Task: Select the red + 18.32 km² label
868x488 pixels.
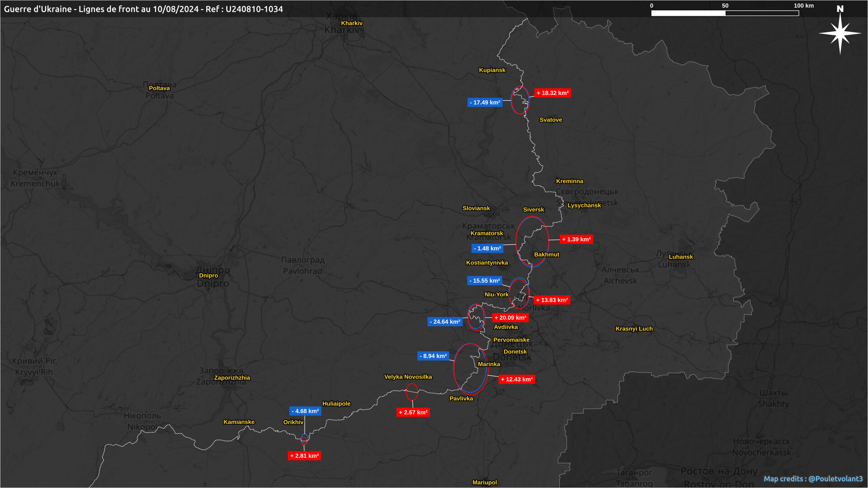Action: [x=552, y=93]
